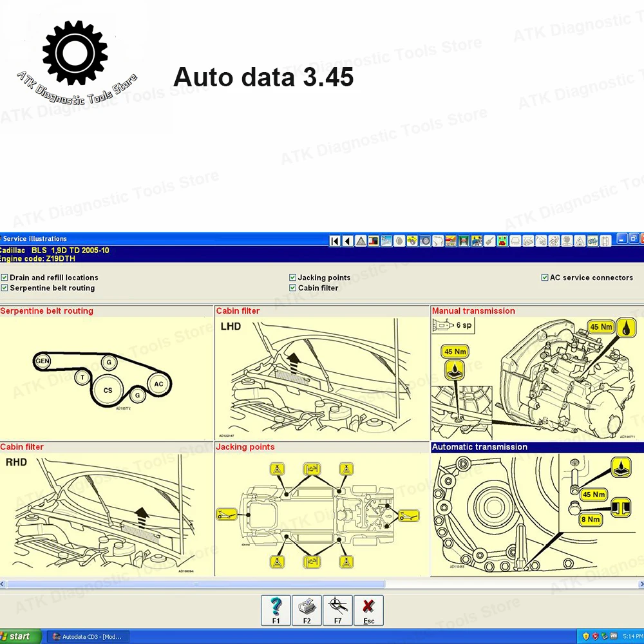
Task: Click the white curved-line toolbar icon
Action: click(438, 241)
